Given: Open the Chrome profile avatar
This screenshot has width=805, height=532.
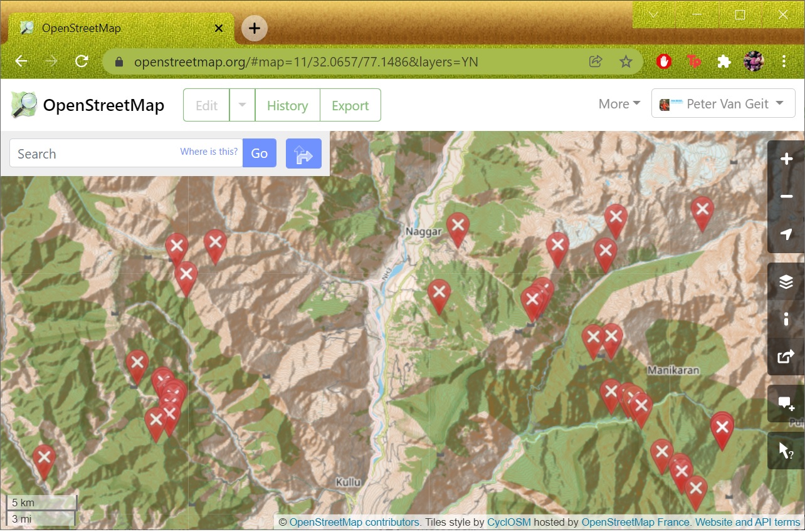Looking at the screenshot, I should point(754,61).
